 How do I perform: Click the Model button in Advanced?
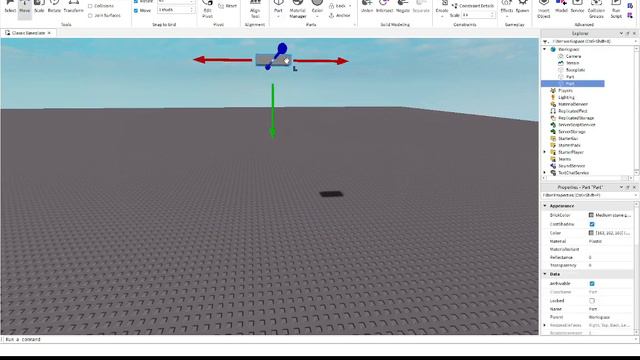[561, 7]
